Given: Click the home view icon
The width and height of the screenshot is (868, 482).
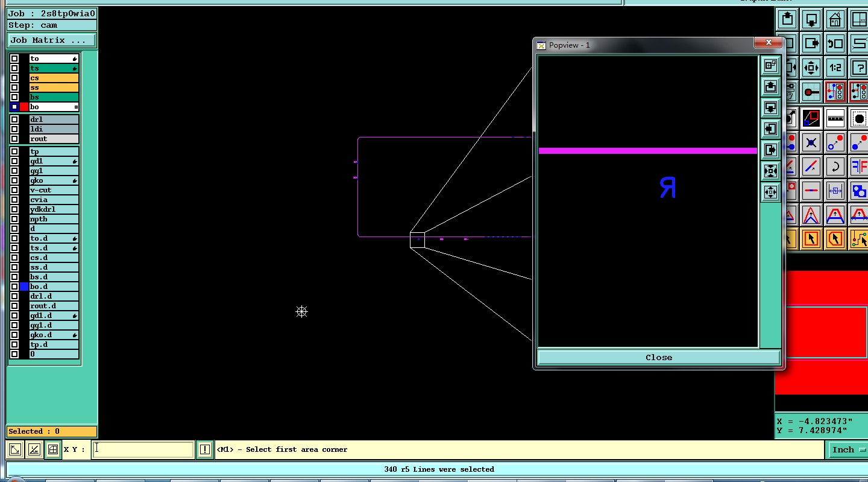Looking at the screenshot, I should coord(835,19).
